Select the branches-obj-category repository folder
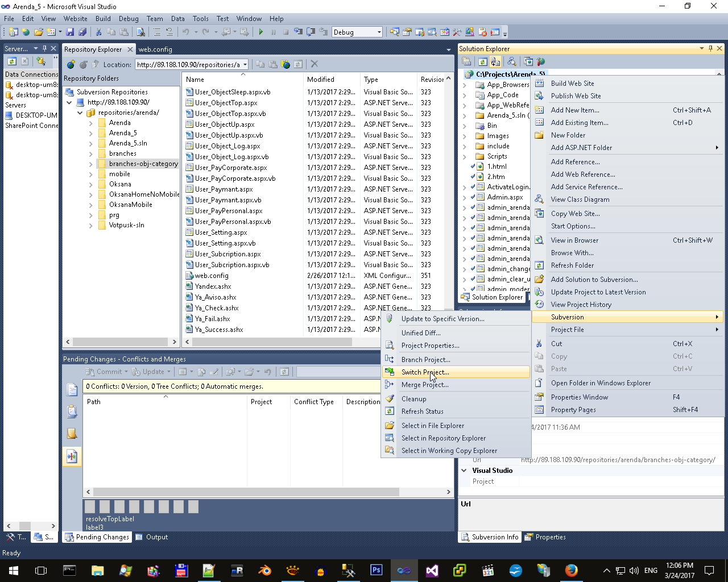 point(143,164)
